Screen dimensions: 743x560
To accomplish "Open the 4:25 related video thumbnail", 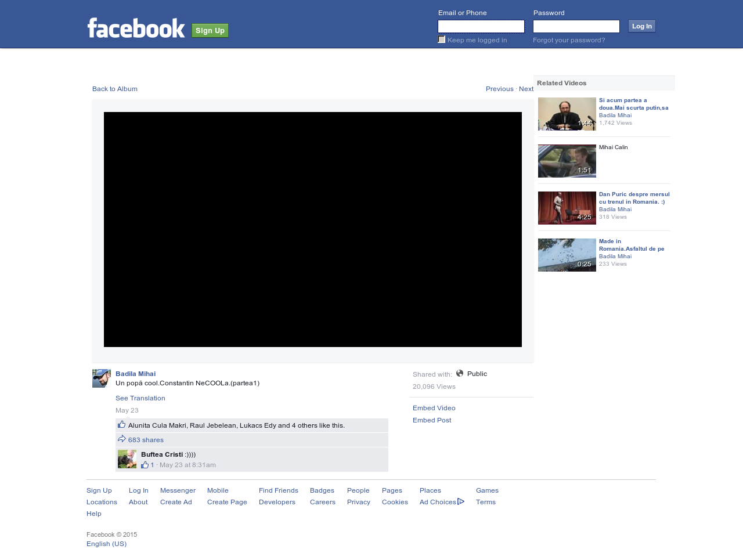I will 567,208.
